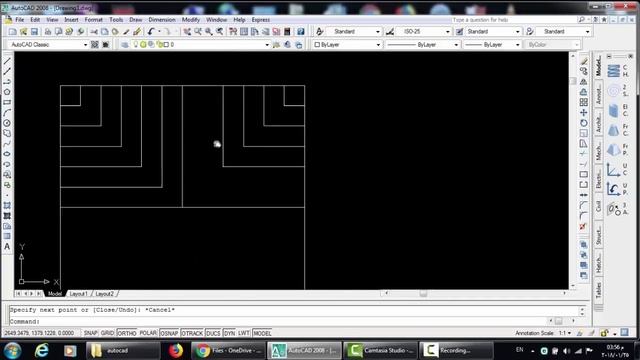Image resolution: width=640 pixels, height=360 pixels.
Task: Select the Fillet modify tool
Action: tap(584, 216)
